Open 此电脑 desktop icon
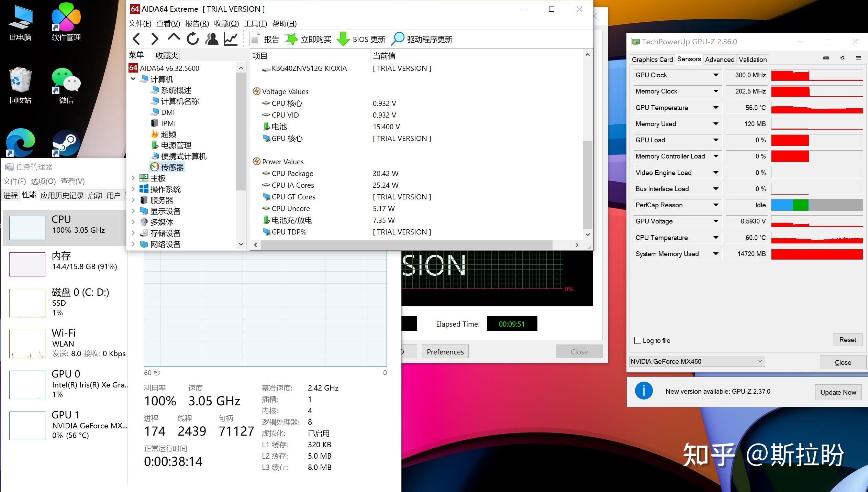The image size is (868, 492). 21,23
